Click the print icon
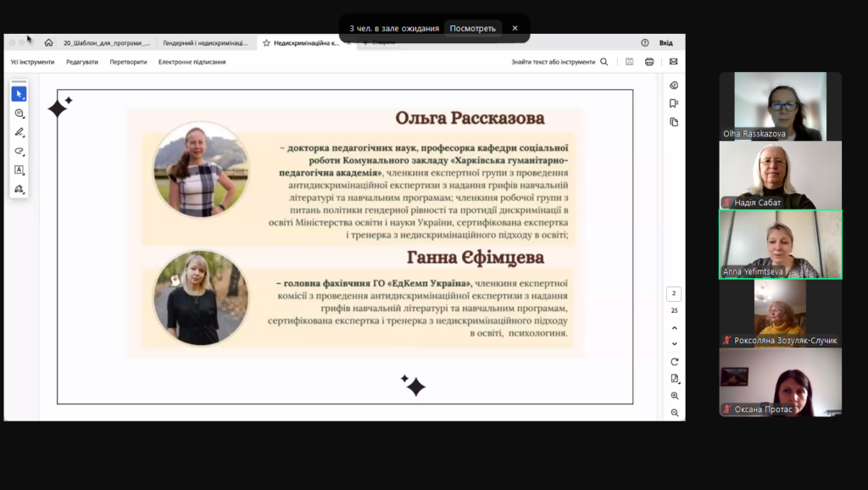 pos(649,62)
